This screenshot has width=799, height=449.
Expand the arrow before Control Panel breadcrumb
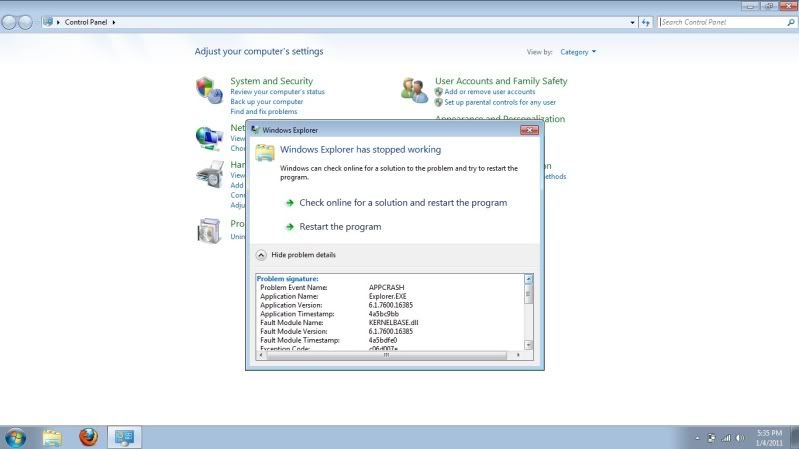[58, 22]
